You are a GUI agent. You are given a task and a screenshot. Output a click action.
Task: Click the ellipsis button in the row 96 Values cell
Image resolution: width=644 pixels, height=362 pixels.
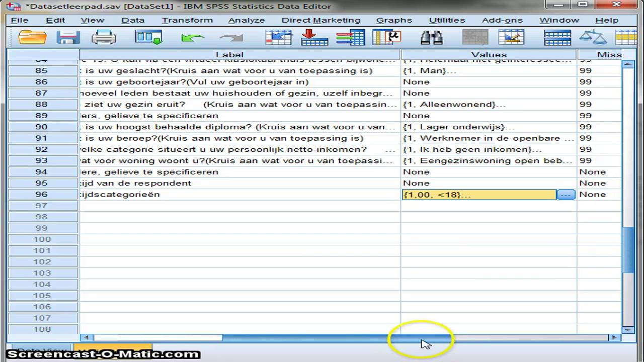[x=566, y=195]
